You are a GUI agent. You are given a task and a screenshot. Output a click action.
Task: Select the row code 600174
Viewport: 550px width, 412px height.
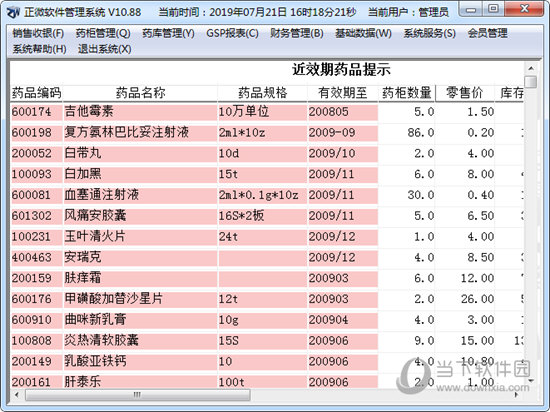[x=36, y=112]
